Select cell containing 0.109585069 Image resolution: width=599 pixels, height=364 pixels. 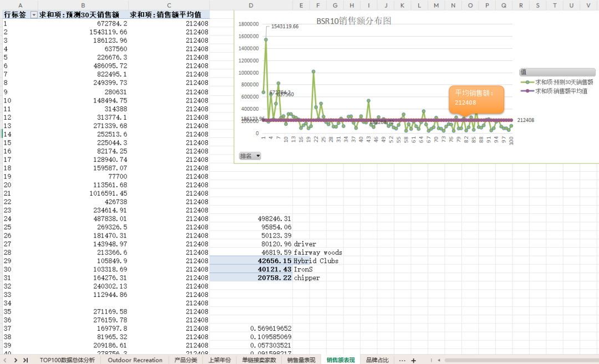(251, 336)
